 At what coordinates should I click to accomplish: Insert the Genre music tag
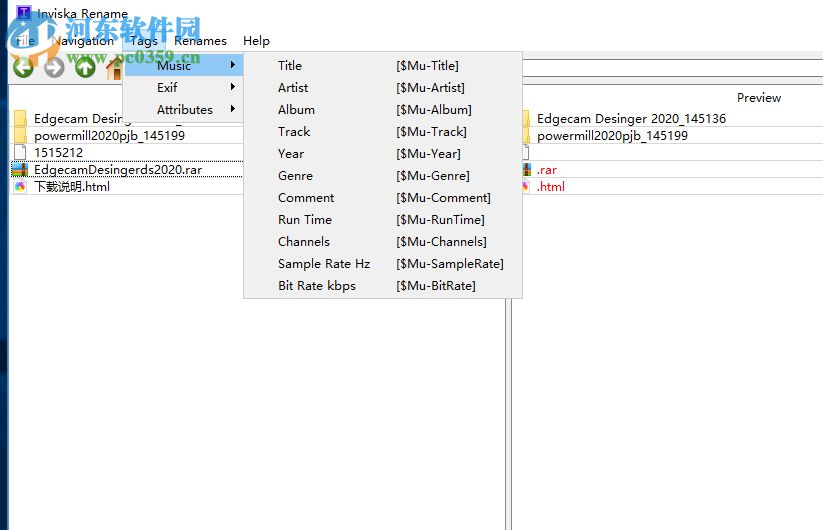(383, 175)
